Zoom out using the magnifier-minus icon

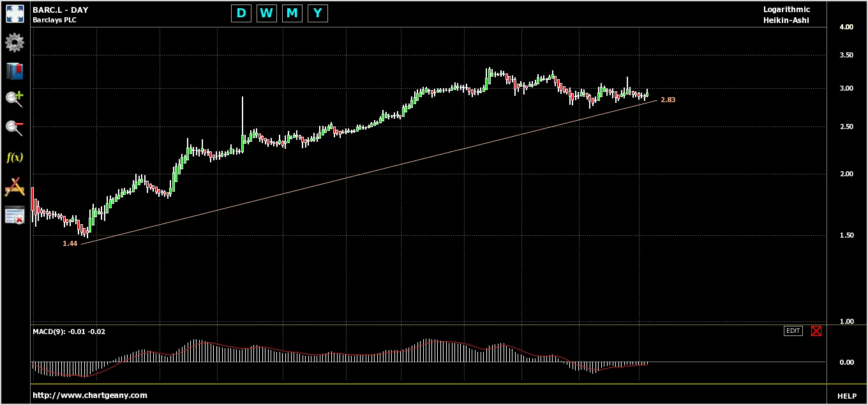pos(14,128)
